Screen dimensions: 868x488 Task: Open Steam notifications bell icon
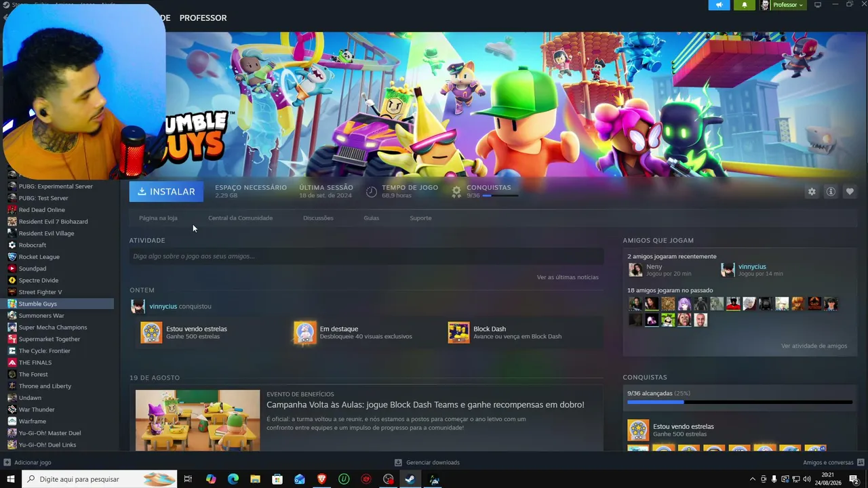tap(744, 5)
